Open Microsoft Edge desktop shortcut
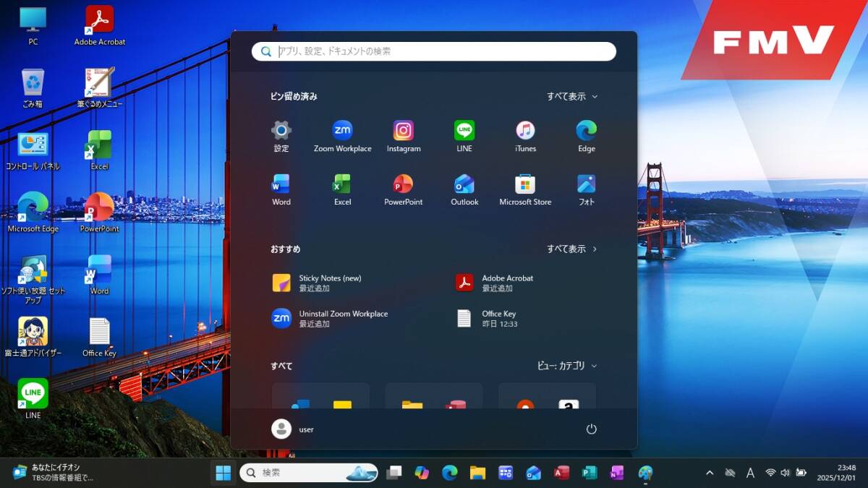Viewport: 868px width, 488px height. (x=33, y=213)
